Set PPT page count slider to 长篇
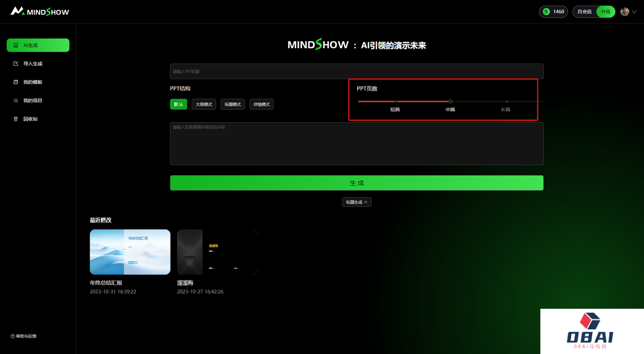 point(507,101)
